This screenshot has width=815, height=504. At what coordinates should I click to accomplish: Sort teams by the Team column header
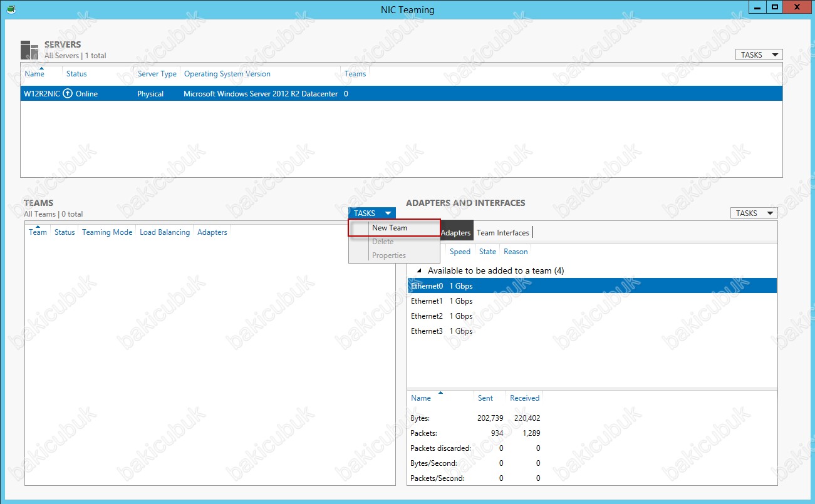[38, 232]
